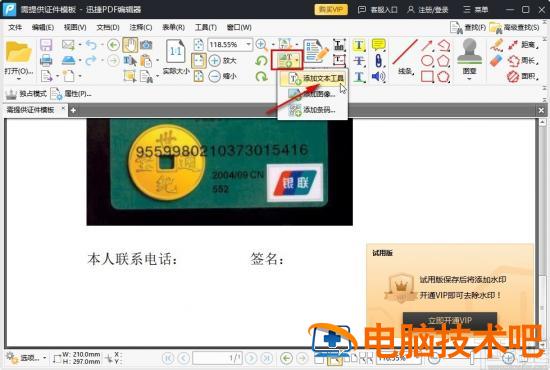Click the 实际大小 actual size icon
The image size is (550, 370).
pos(175,52)
